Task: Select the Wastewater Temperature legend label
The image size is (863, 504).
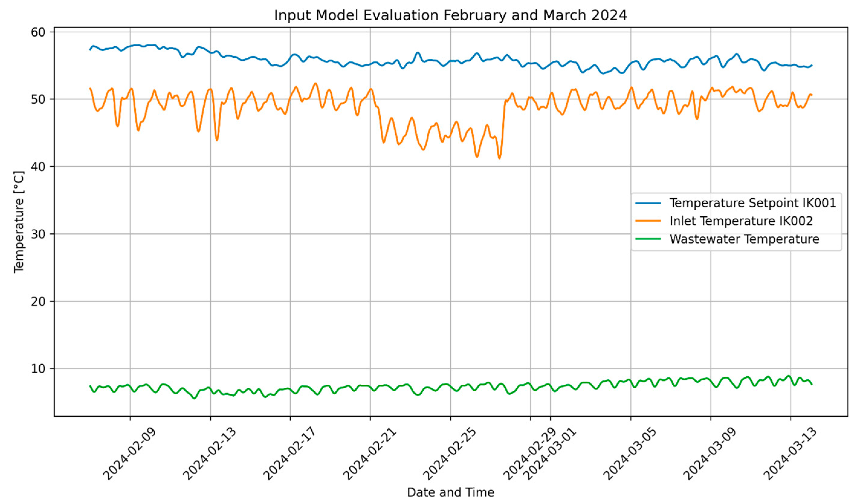Action: (744, 239)
